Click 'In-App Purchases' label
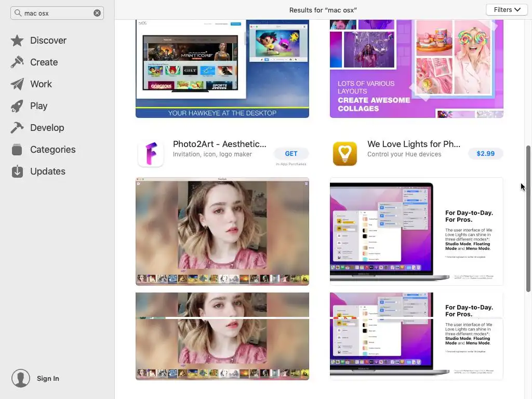Viewport: 532px width, 399px height. click(x=291, y=164)
